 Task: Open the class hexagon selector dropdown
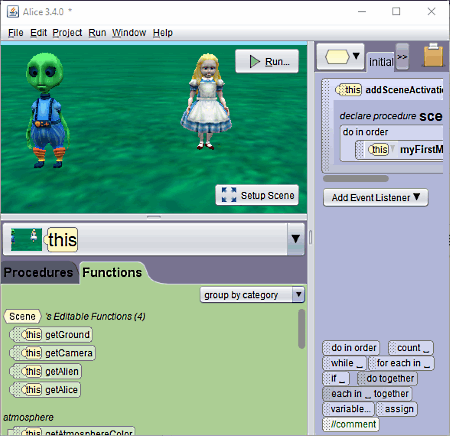click(x=340, y=56)
